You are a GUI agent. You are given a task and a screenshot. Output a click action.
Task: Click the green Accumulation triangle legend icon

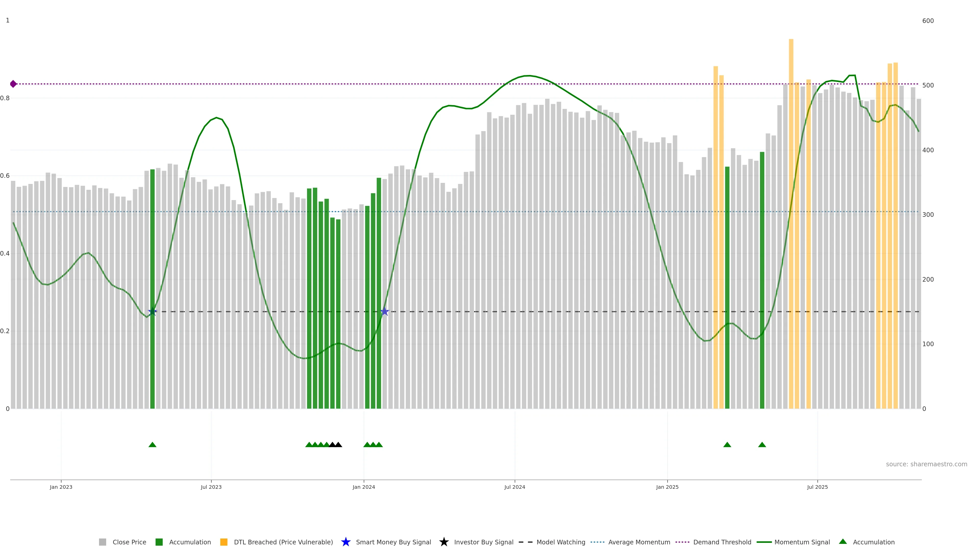click(843, 542)
